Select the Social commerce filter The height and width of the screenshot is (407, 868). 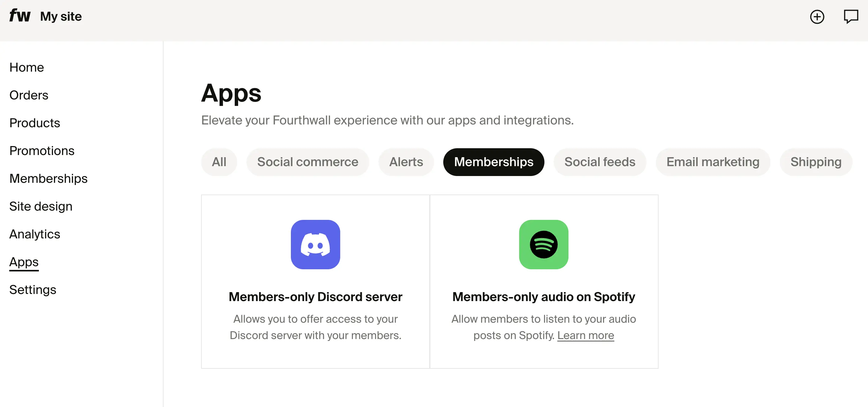308,162
